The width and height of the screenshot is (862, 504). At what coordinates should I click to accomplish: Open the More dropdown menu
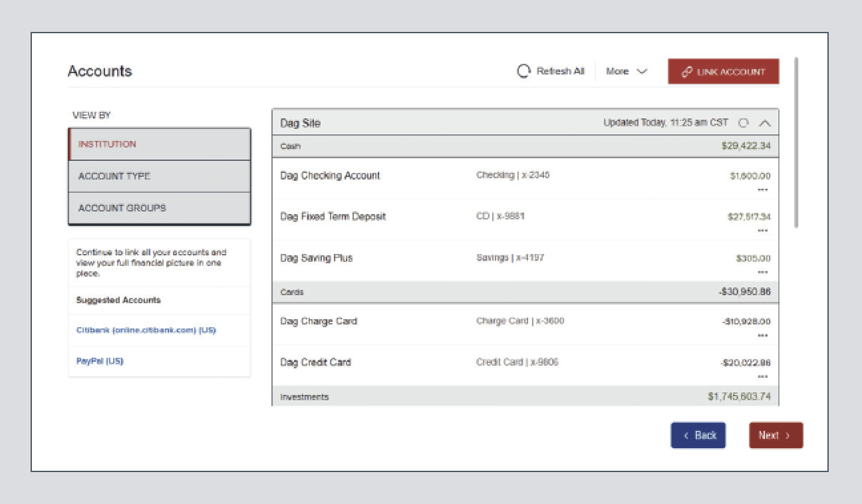pyautogui.click(x=627, y=71)
